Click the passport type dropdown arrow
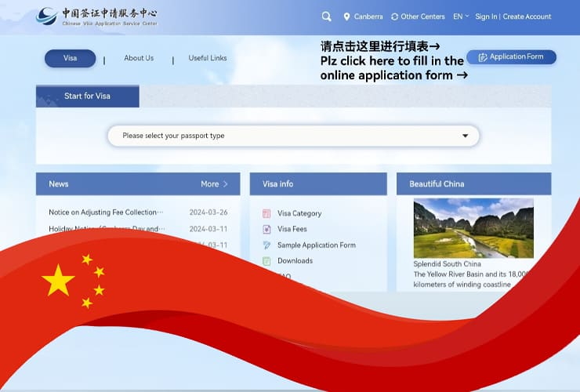Screen dimensions: 580x392 click(466, 136)
